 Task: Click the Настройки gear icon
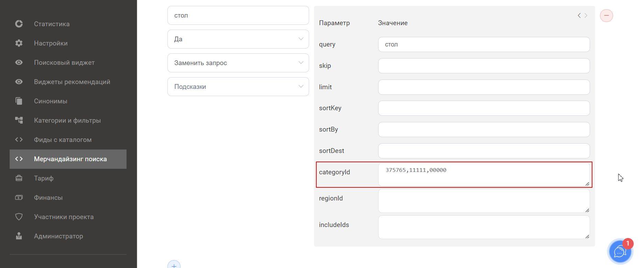point(19,43)
